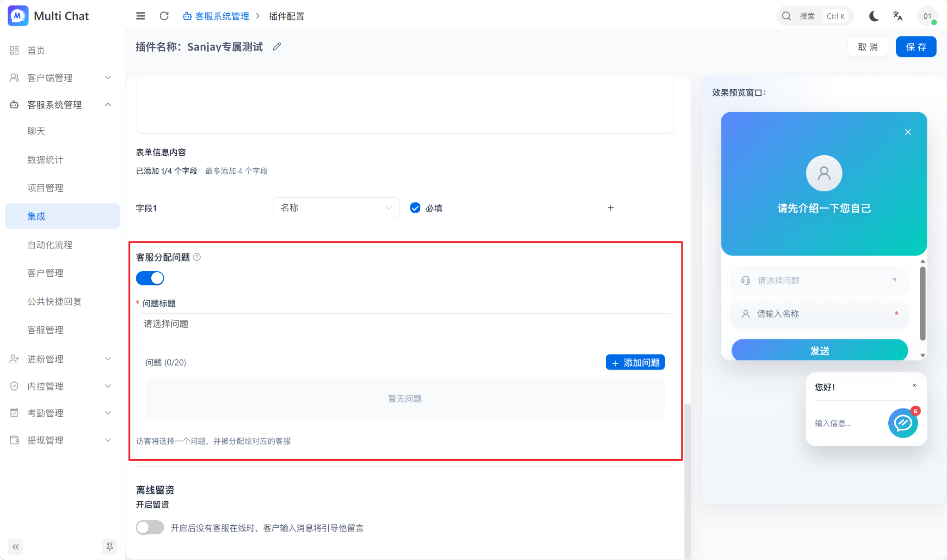The height and width of the screenshot is (560, 947).
Task: Click the 首页 dashboard icon
Action: click(x=14, y=50)
